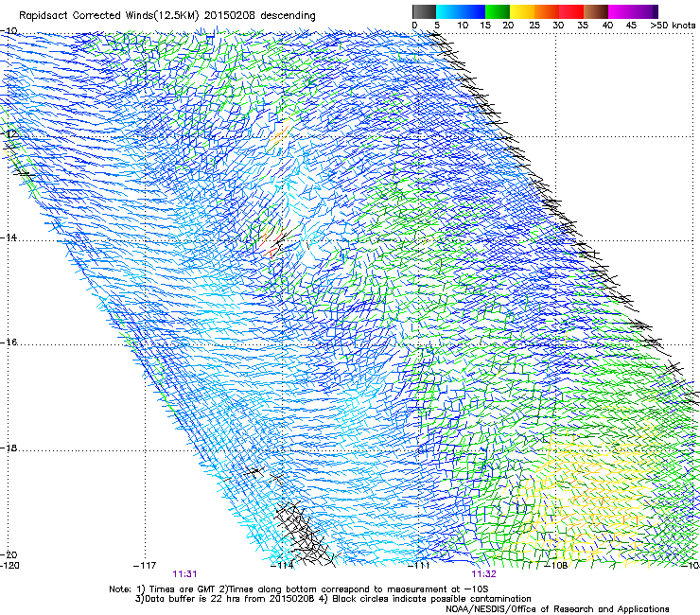Screen dimensions: 700x615
Task: Click the brown 35-40 knots legend segment
Action: tap(596, 11)
